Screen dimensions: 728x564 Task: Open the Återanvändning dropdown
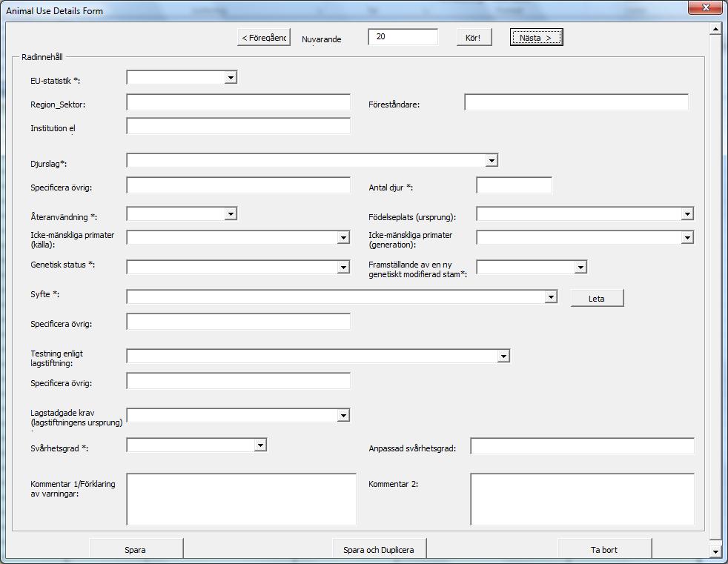[x=231, y=213]
